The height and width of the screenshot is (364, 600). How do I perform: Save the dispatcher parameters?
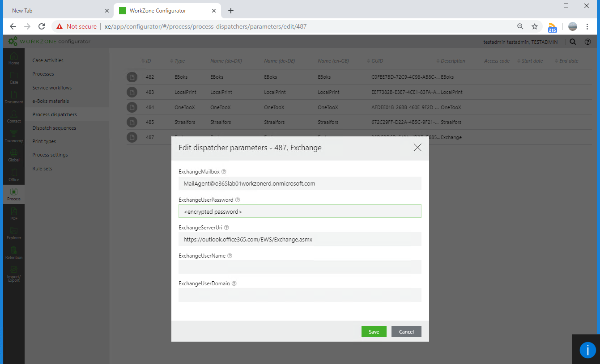pos(374,331)
